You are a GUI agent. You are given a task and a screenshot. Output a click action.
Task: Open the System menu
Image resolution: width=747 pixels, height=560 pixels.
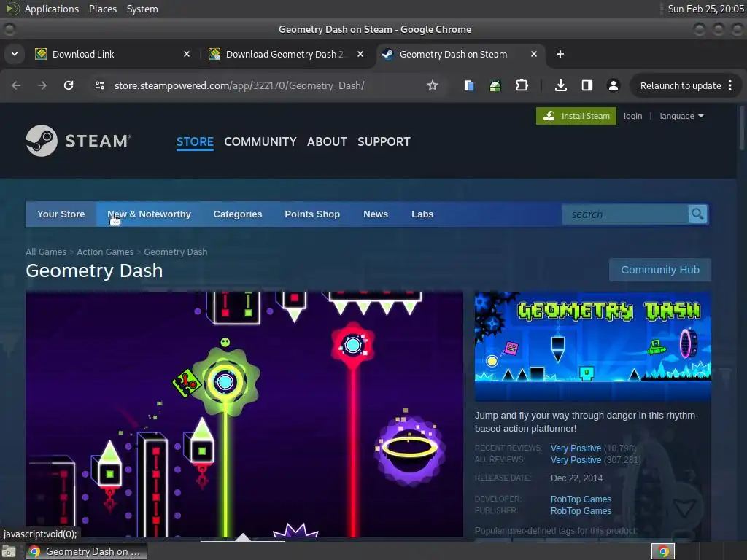click(142, 9)
